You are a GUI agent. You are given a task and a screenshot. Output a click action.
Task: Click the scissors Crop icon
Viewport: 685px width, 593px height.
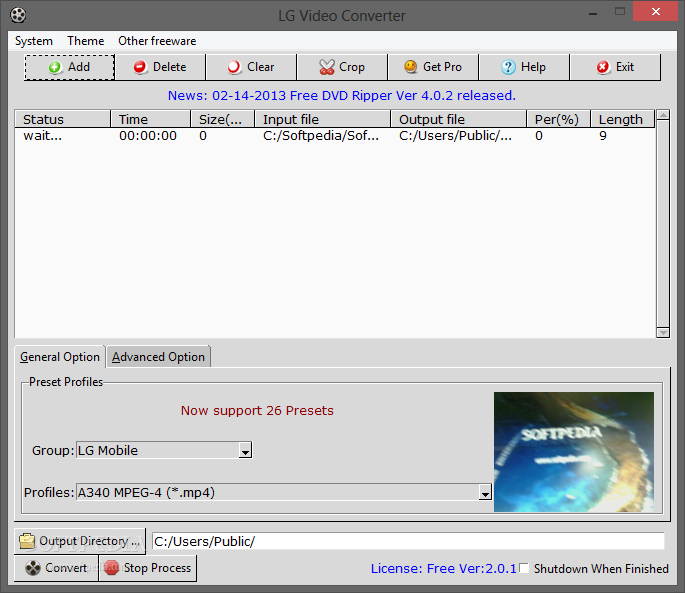(326, 67)
